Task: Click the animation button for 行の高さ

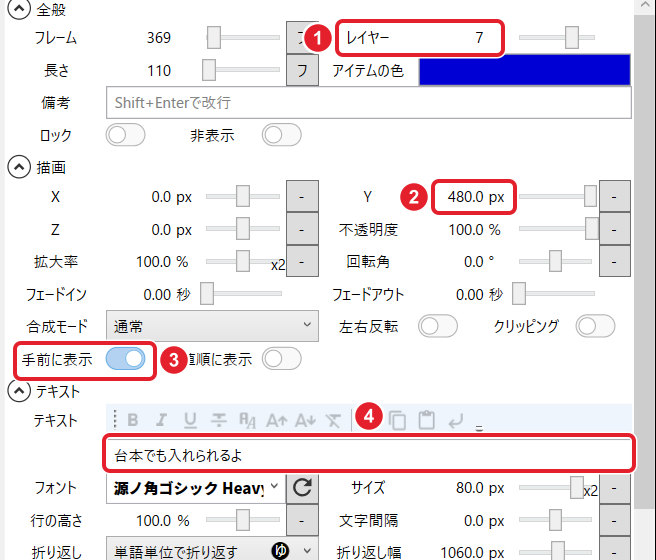Action: pyautogui.click(x=302, y=521)
